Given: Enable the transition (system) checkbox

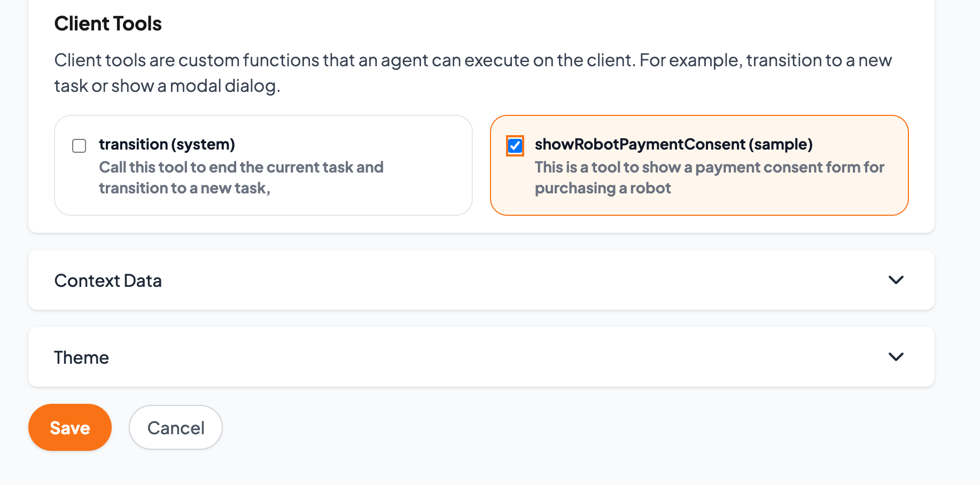Looking at the screenshot, I should tap(79, 146).
